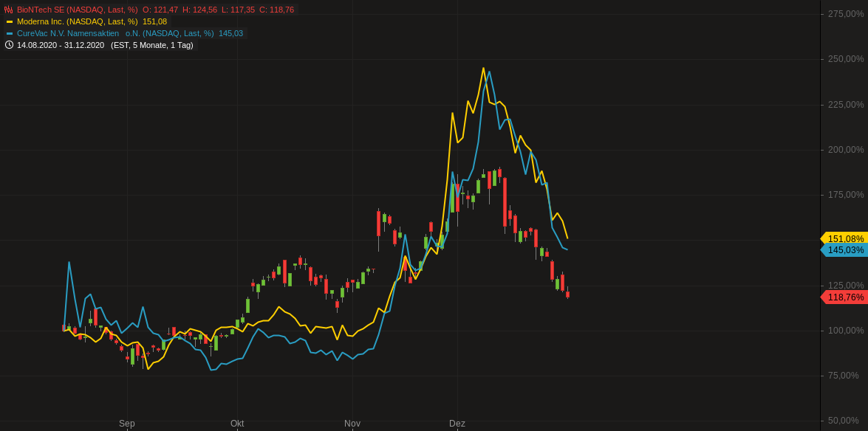Click the 75,00% axis label
This screenshot has width=868, height=431.
[843, 376]
